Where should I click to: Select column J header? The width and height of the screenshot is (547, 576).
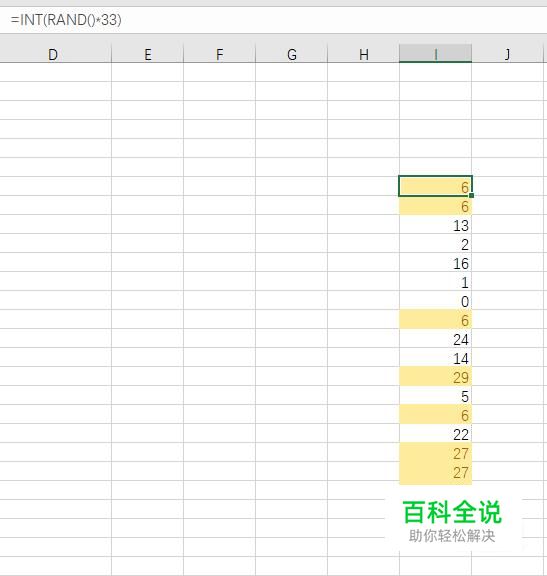pyautogui.click(x=507, y=54)
